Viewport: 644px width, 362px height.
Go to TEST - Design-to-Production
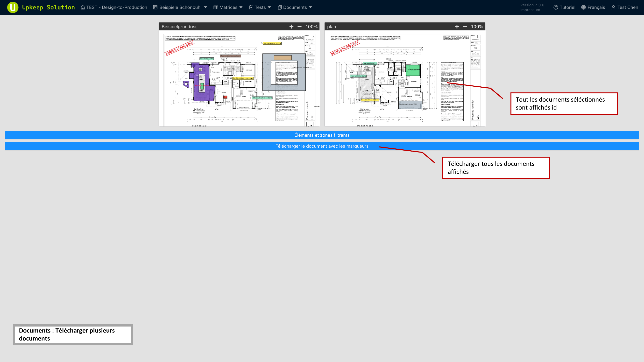pyautogui.click(x=116, y=7)
